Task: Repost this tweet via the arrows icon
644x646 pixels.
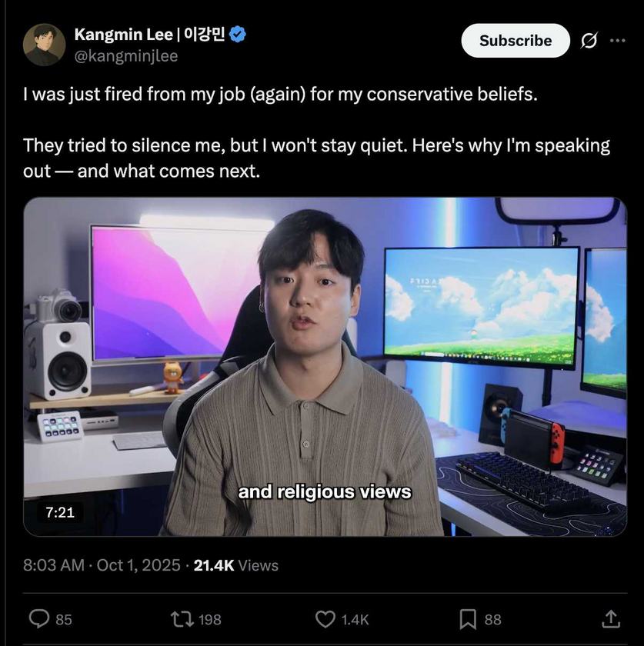Action: click(183, 618)
